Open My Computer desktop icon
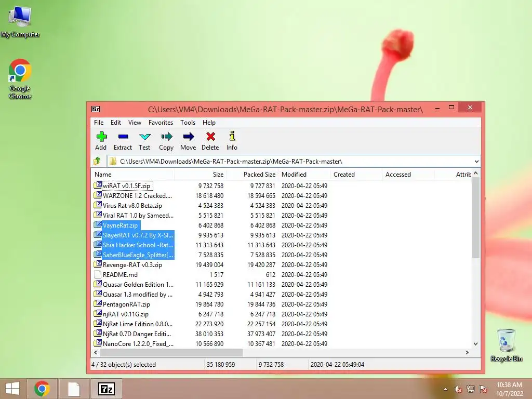 pyautogui.click(x=20, y=21)
